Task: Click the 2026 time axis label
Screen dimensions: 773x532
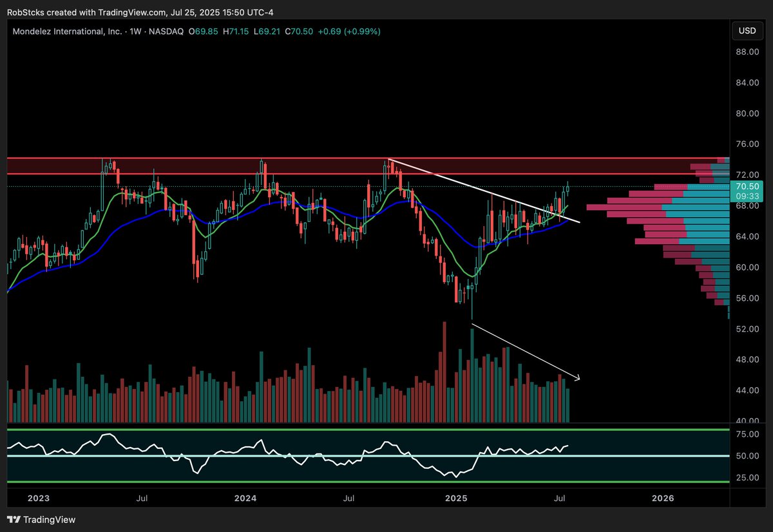Action: click(x=663, y=498)
